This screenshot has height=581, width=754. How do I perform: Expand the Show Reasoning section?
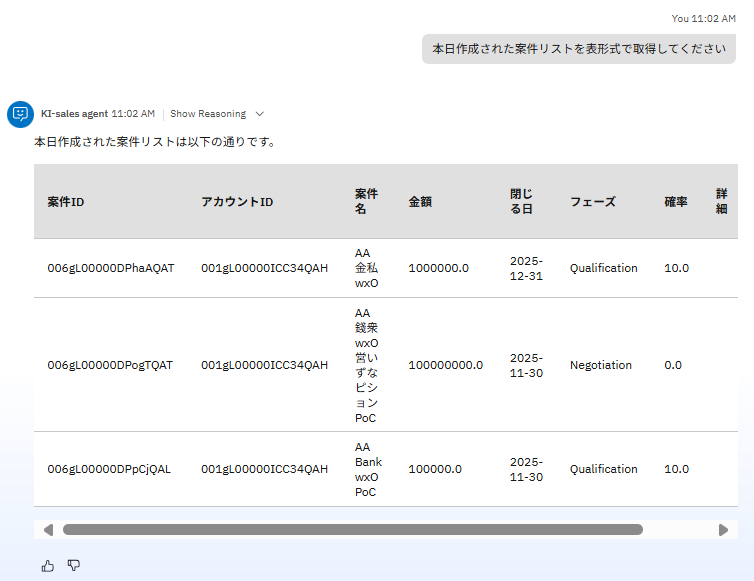point(216,114)
